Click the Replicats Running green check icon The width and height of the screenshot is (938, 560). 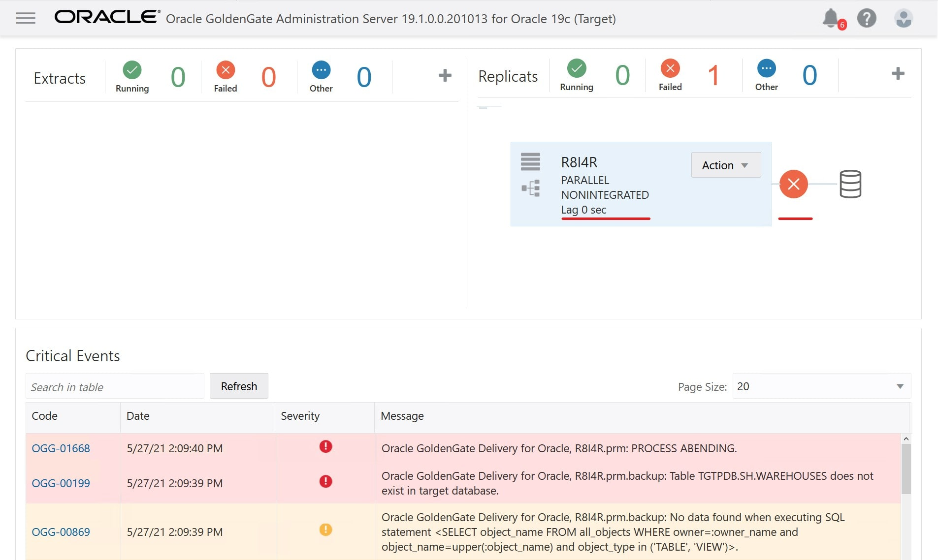pyautogui.click(x=577, y=68)
